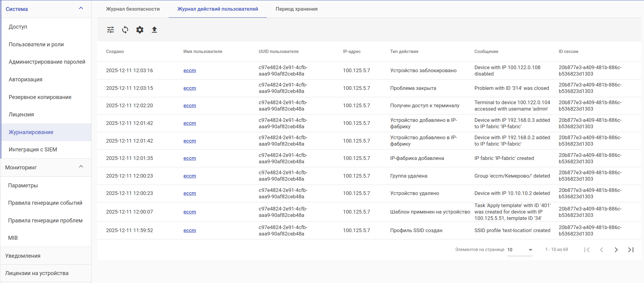The width and height of the screenshot is (644, 283).
Task: Switch to Период хранения tab
Action: click(x=296, y=9)
